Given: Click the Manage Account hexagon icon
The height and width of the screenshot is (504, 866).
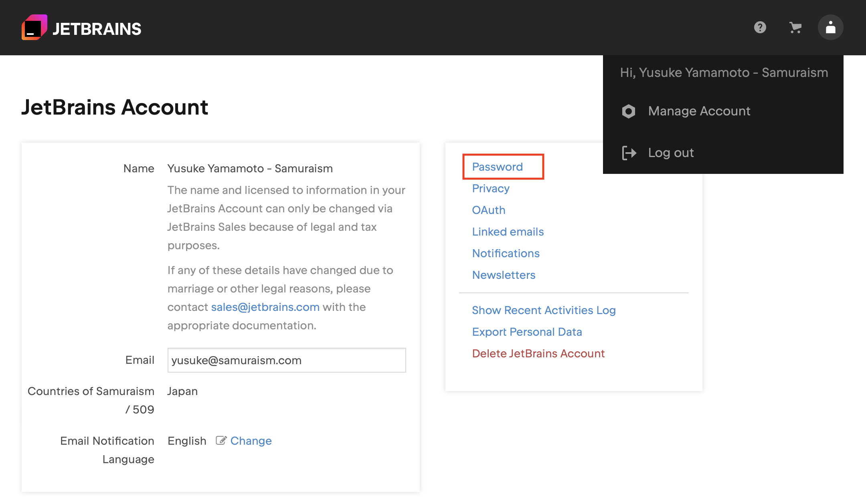Looking at the screenshot, I should (628, 111).
